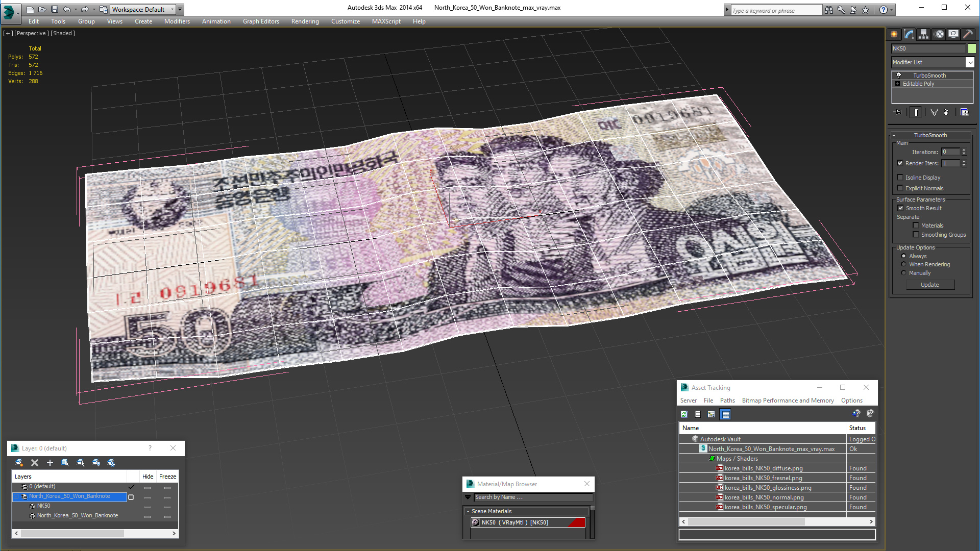
Task: Select the Always update radio button
Action: (903, 256)
